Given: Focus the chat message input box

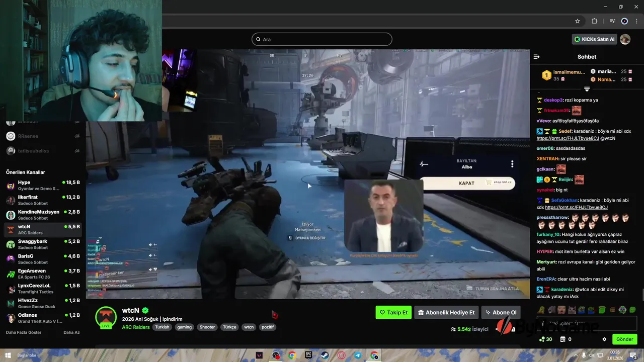Looking at the screenshot, I should click(x=587, y=323).
